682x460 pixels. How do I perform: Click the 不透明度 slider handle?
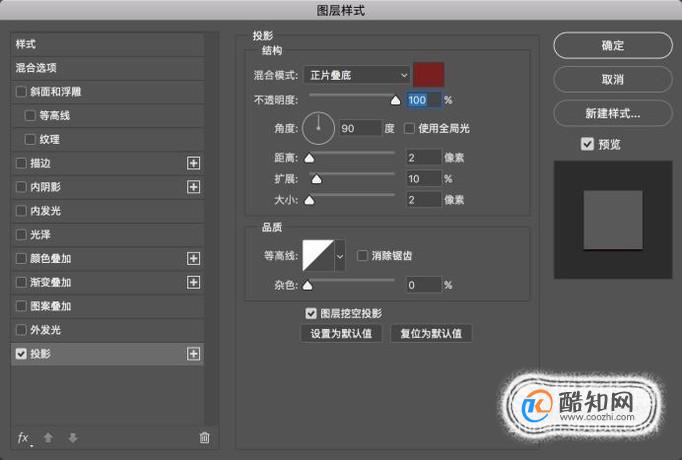pyautogui.click(x=395, y=101)
